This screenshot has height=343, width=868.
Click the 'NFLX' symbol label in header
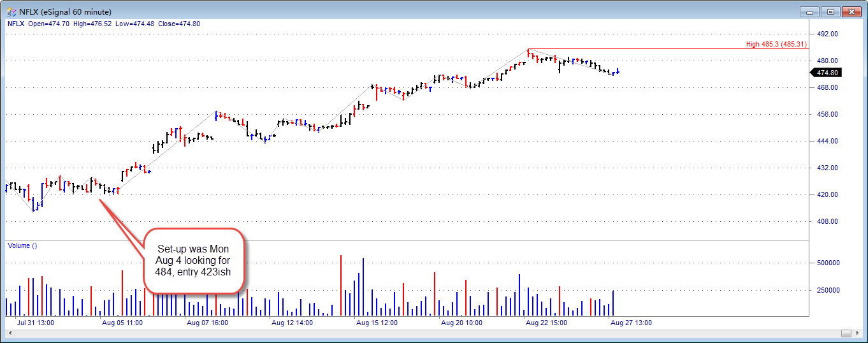[15, 24]
